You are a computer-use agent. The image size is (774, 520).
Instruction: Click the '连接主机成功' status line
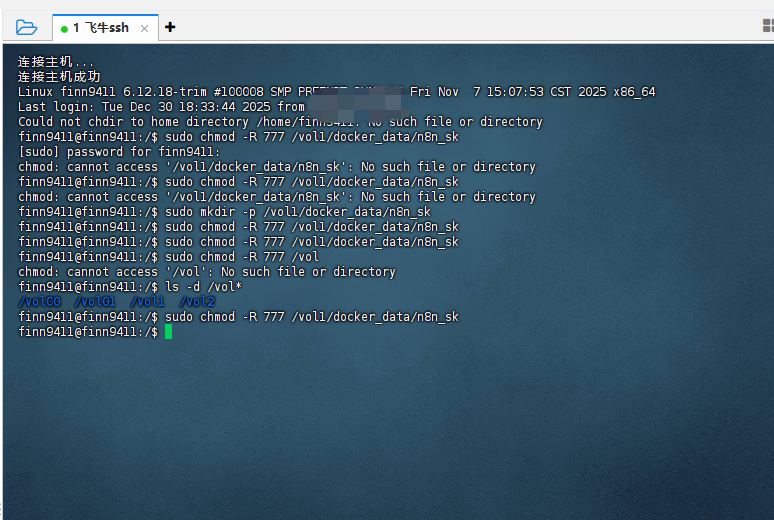(59, 77)
